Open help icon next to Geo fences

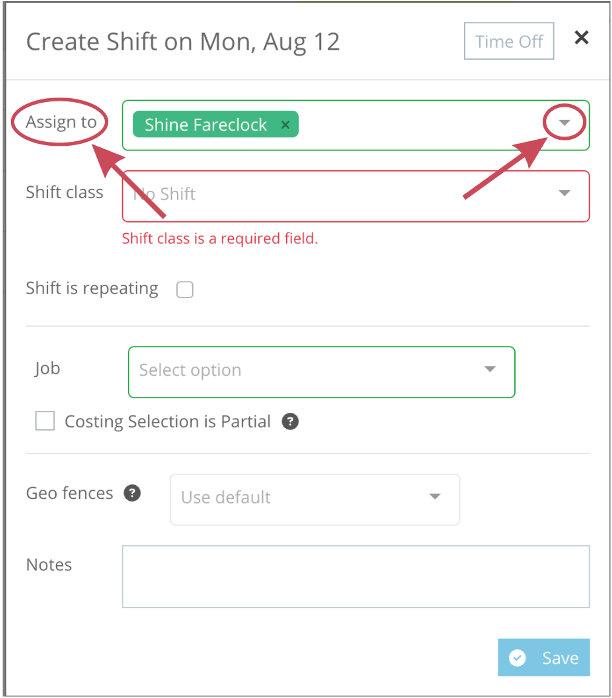[x=132, y=493]
